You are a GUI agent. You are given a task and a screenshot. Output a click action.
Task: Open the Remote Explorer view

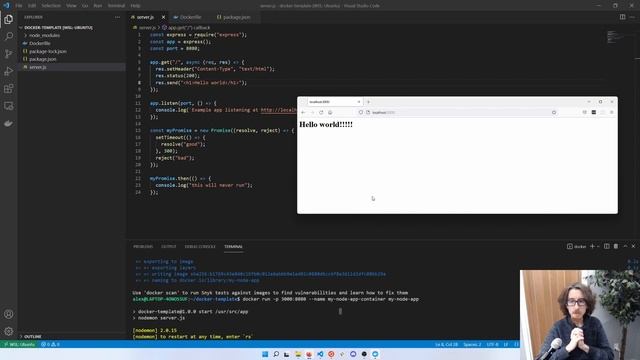coord(9,106)
